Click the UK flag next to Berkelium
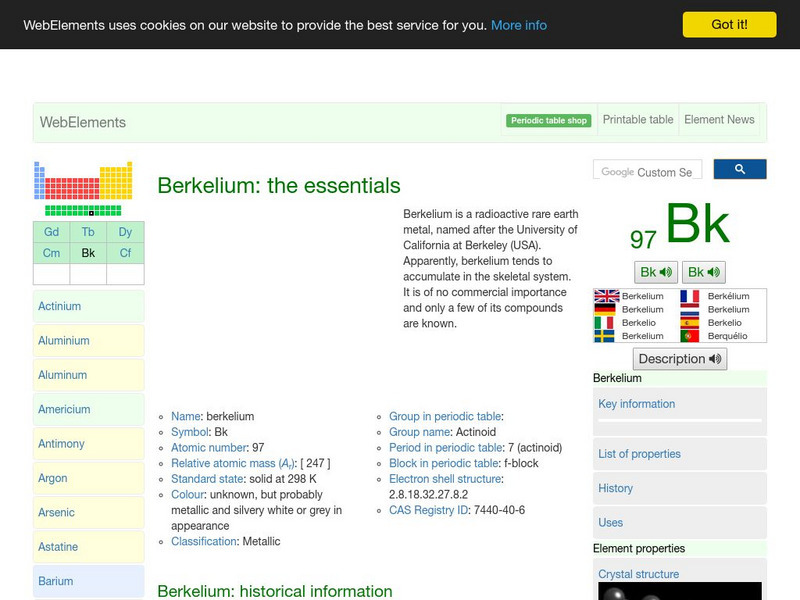This screenshot has width=800, height=600. pos(606,297)
